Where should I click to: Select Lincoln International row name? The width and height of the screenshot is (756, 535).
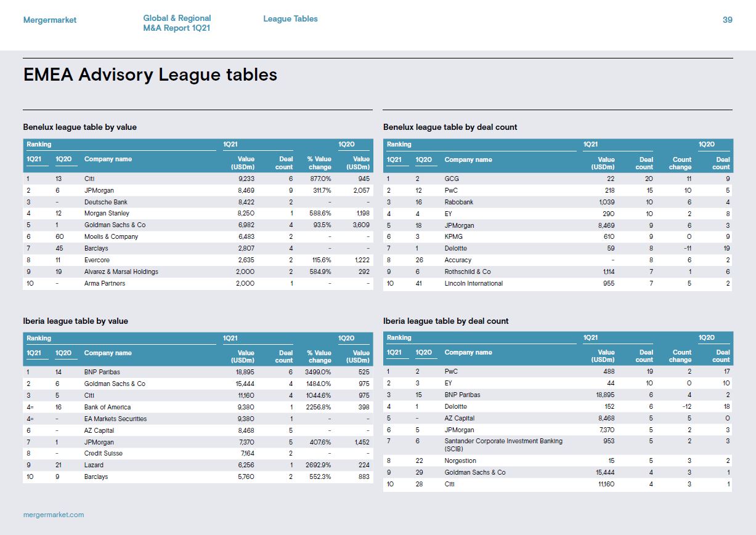(474, 283)
